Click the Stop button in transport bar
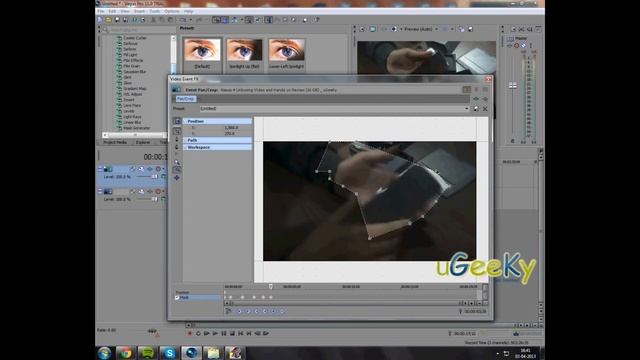The image size is (640, 360). click(x=232, y=333)
